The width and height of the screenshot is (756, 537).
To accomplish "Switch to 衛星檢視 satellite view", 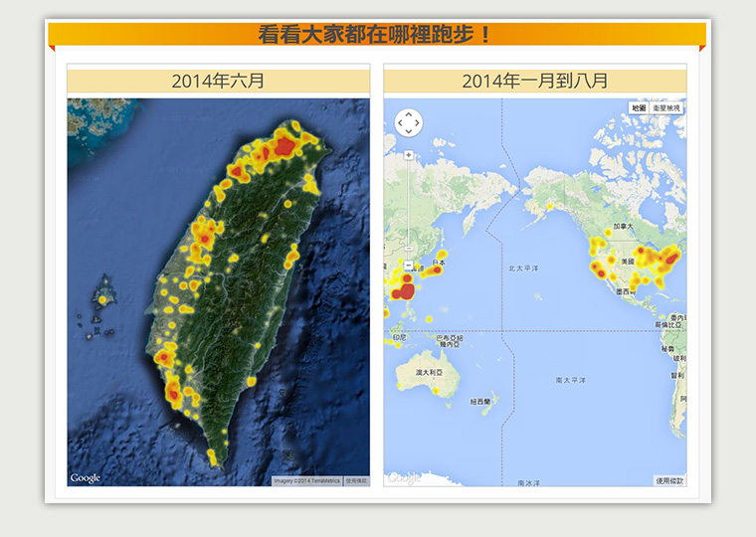I will pos(666,108).
